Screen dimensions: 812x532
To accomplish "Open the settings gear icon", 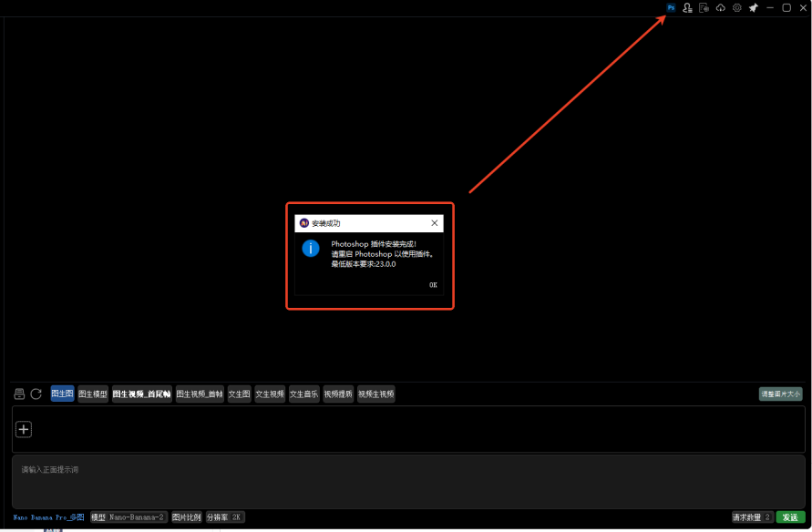I will (737, 8).
